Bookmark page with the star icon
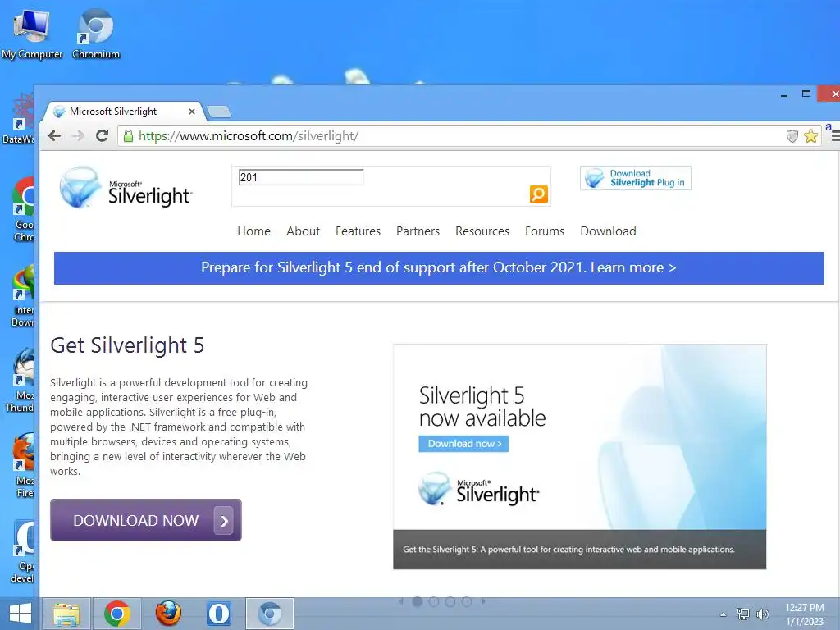Image resolution: width=840 pixels, height=630 pixels. point(811,136)
